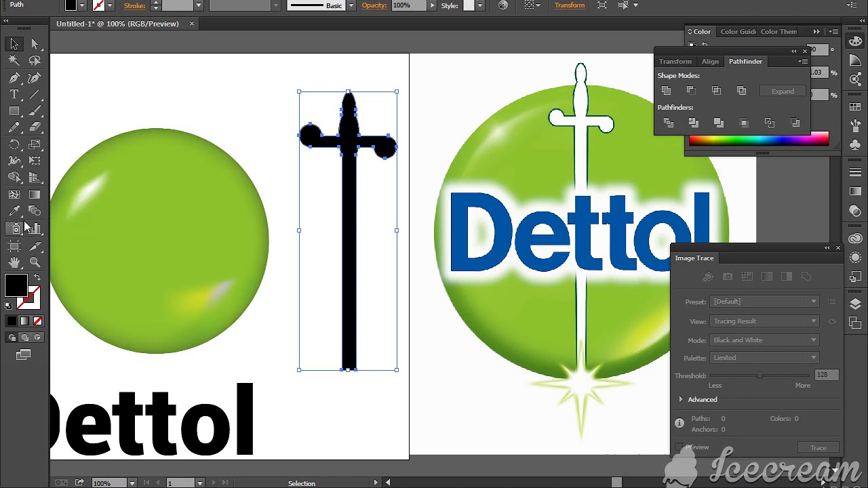Viewport: 868px width, 488px height.
Task: Select the Free Transform tool
Action: point(35,161)
